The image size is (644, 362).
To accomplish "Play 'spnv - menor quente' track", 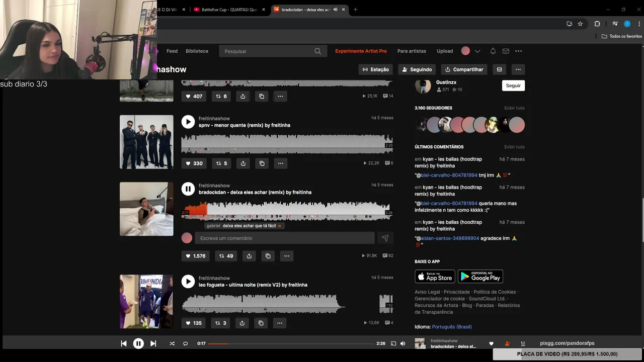I will coord(188,122).
